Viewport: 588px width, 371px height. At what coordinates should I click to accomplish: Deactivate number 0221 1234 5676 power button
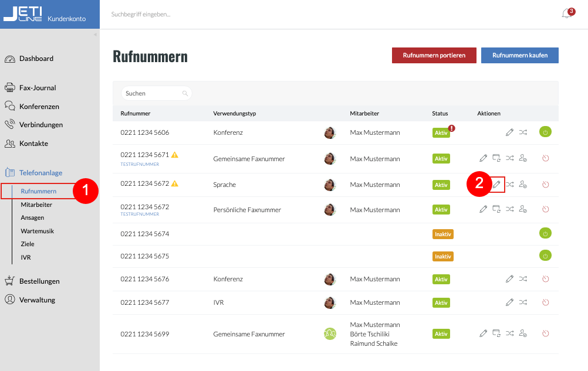tap(545, 279)
